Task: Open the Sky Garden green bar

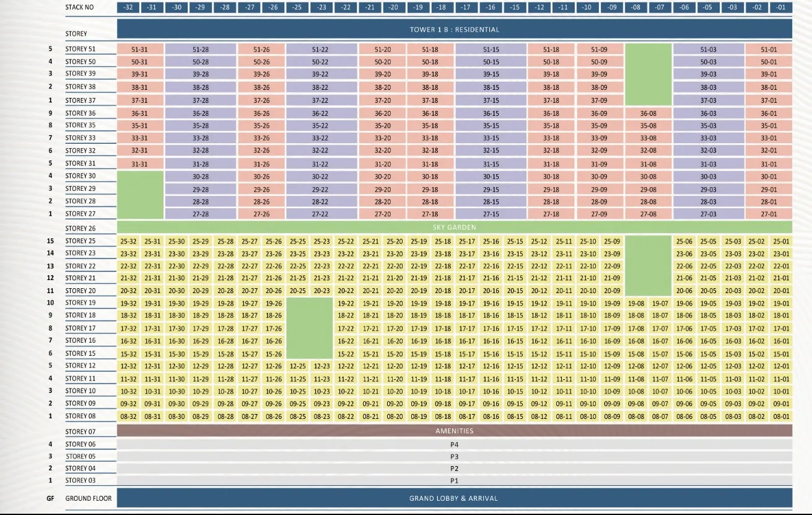Action: click(454, 227)
